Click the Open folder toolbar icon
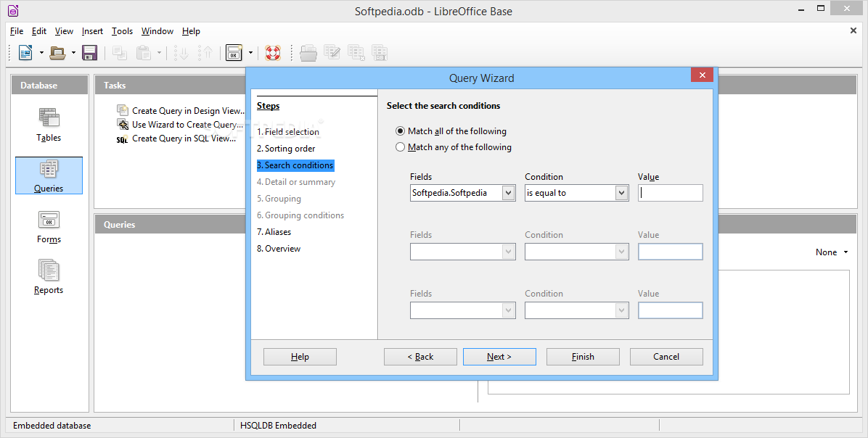868x438 pixels. [x=57, y=52]
